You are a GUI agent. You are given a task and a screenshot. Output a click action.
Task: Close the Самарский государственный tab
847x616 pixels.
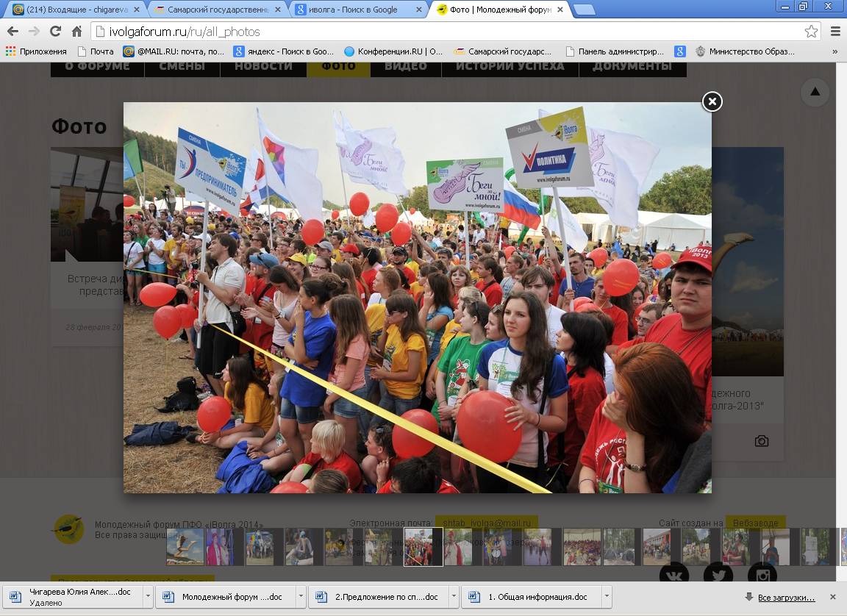[278, 10]
